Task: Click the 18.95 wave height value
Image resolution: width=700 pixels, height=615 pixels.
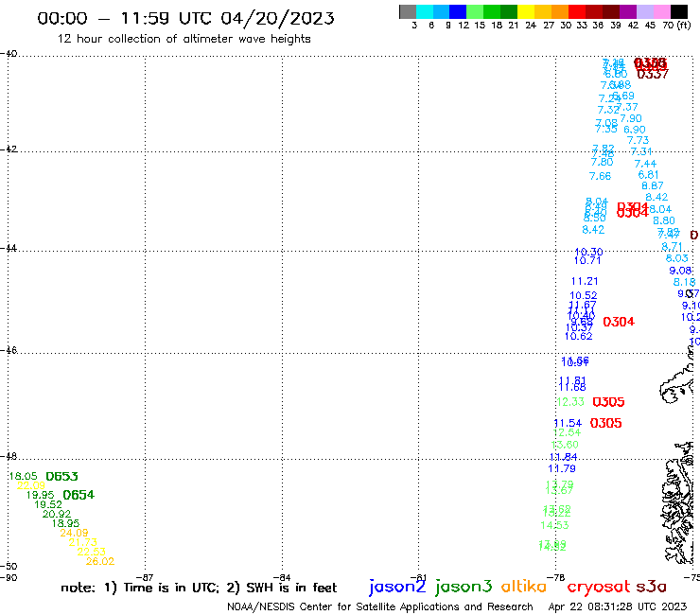Action: (65, 523)
